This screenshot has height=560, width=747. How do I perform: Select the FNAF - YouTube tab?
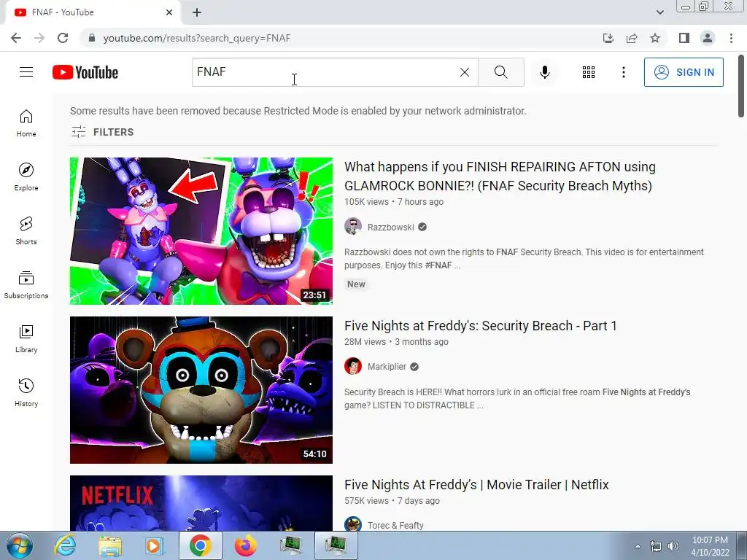click(x=93, y=12)
